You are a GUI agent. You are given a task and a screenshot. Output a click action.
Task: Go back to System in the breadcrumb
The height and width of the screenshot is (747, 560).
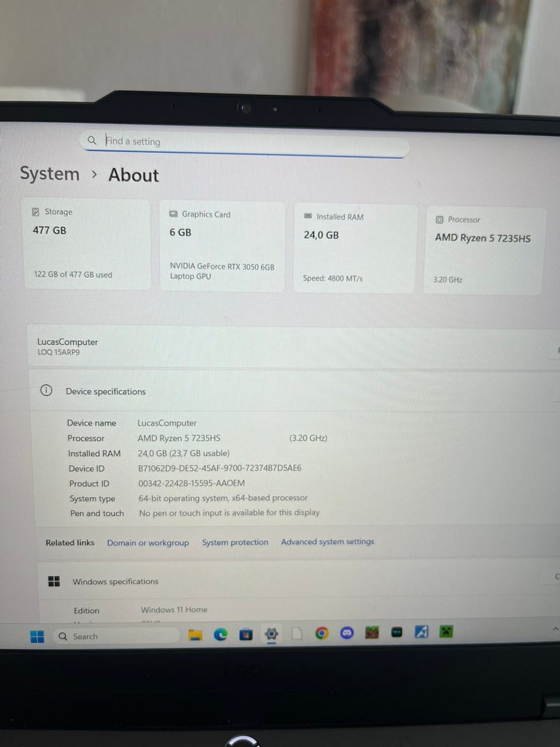(50, 173)
